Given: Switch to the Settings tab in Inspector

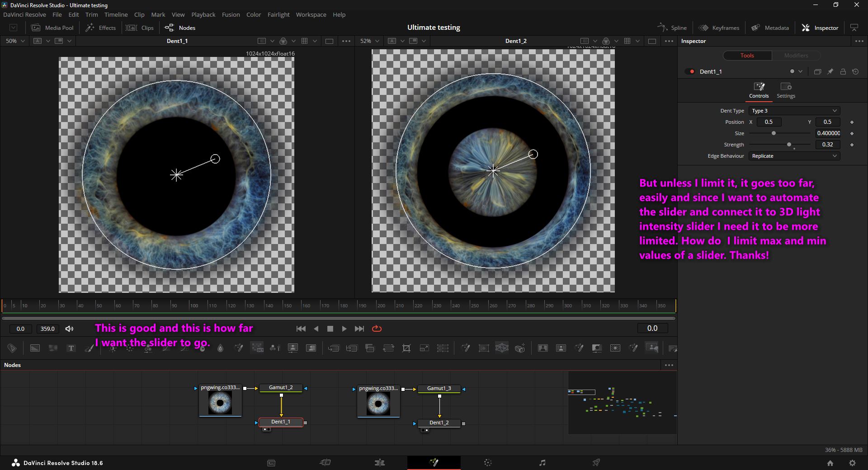Looking at the screenshot, I should (x=786, y=90).
